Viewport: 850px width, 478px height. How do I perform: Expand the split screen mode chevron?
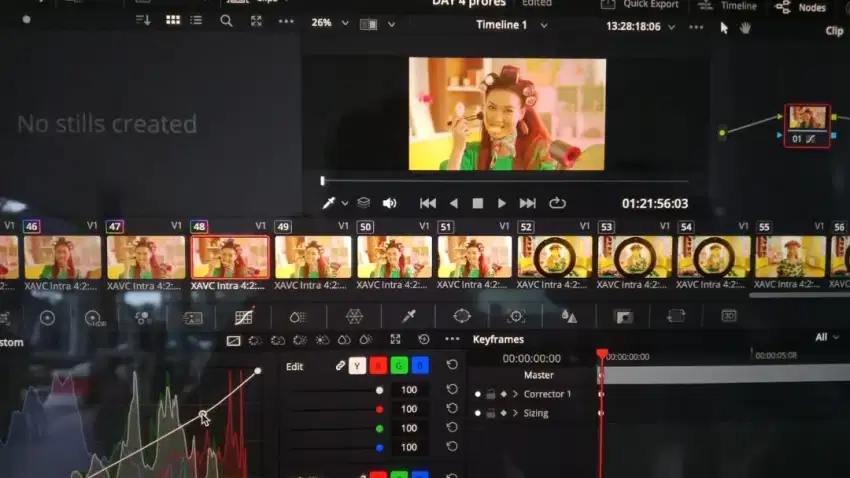[391, 24]
